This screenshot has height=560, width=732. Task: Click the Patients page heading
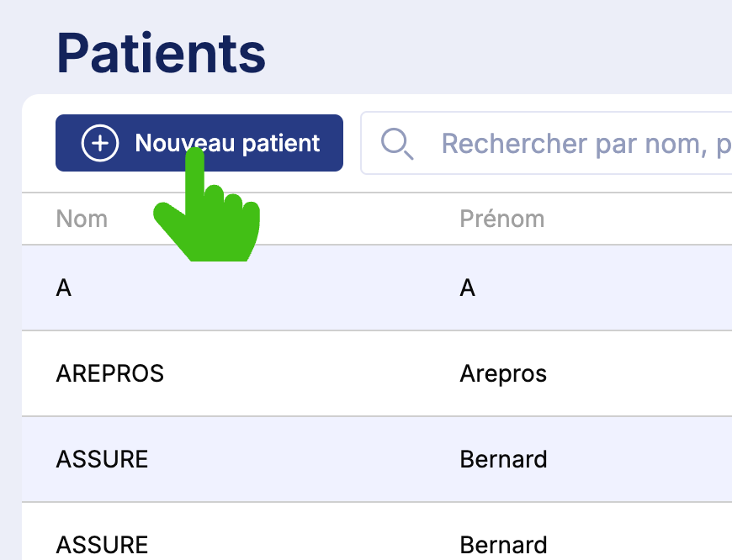161,52
